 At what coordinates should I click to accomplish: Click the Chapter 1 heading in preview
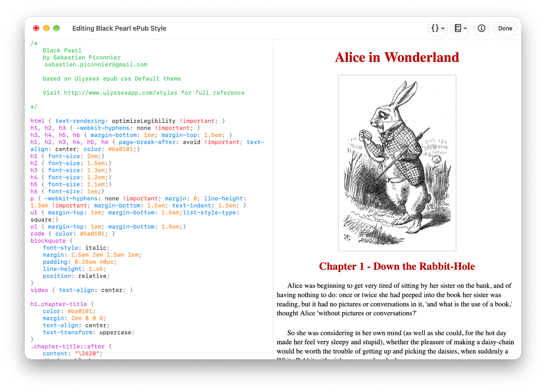point(397,266)
